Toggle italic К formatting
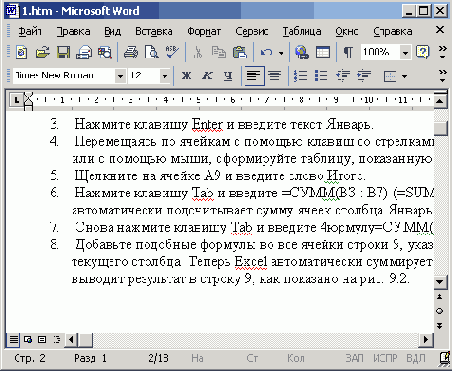 (207, 76)
